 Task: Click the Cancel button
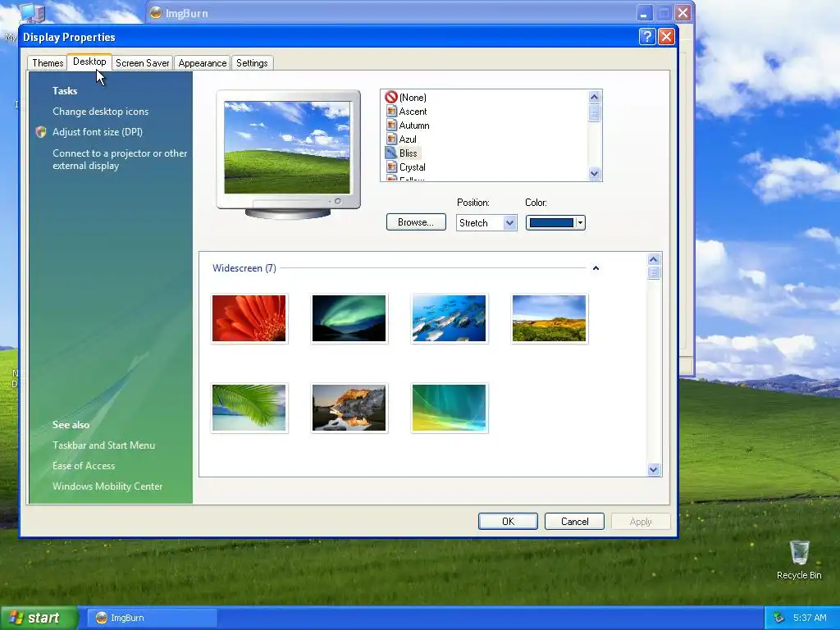coord(574,521)
